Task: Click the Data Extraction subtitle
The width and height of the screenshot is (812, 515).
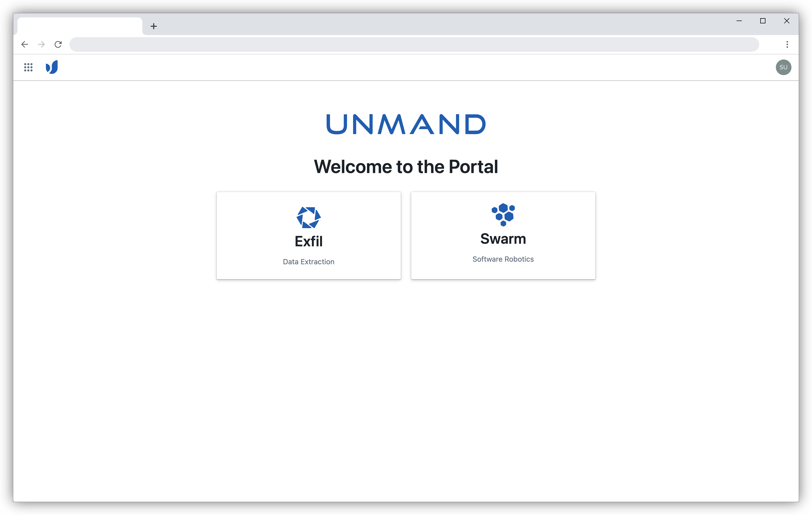Action: (308, 262)
